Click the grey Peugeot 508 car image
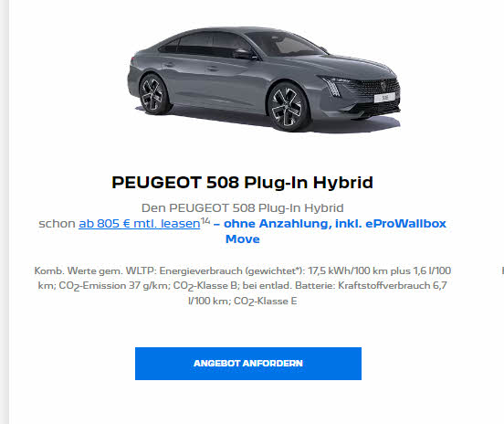Screen dimensions: 504x424 [264, 79]
